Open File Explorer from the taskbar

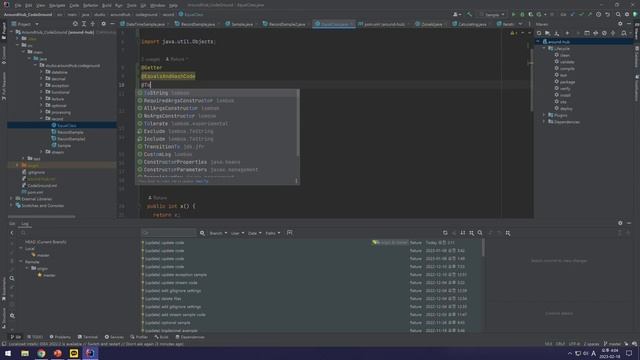pyautogui.click(x=25, y=353)
